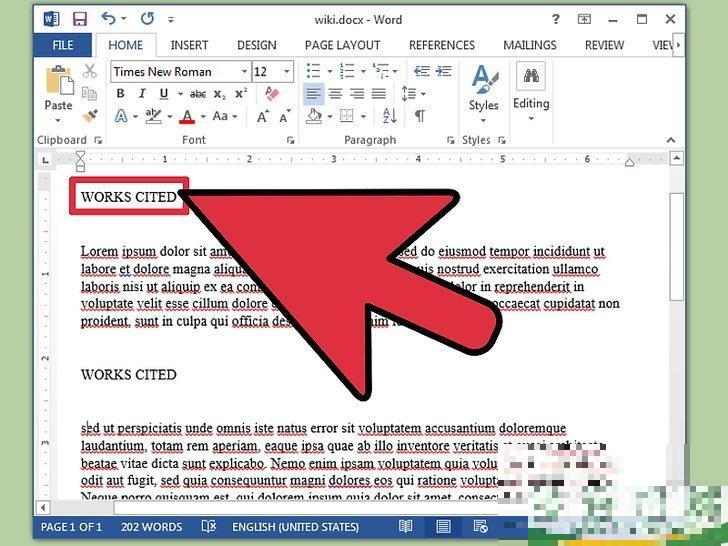Click the Save icon in quick access toolbar

[80, 19]
